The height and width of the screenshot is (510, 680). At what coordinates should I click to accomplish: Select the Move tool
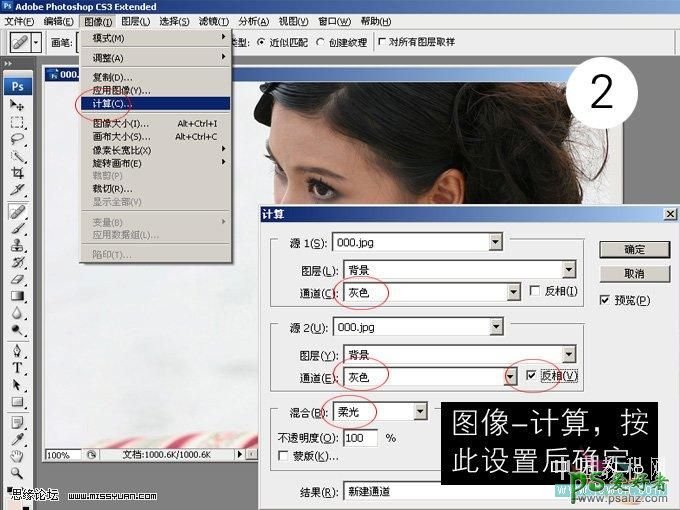[x=17, y=105]
